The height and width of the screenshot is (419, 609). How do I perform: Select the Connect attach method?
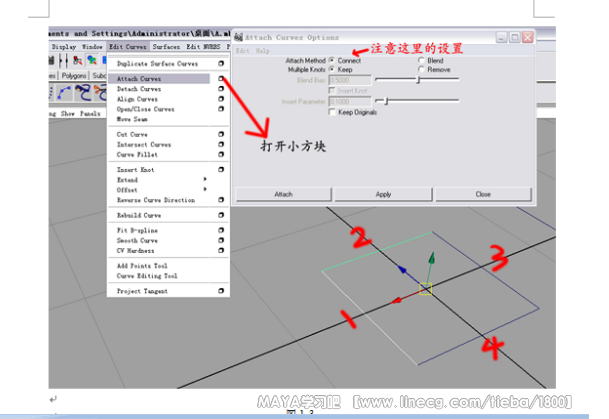click(x=332, y=60)
